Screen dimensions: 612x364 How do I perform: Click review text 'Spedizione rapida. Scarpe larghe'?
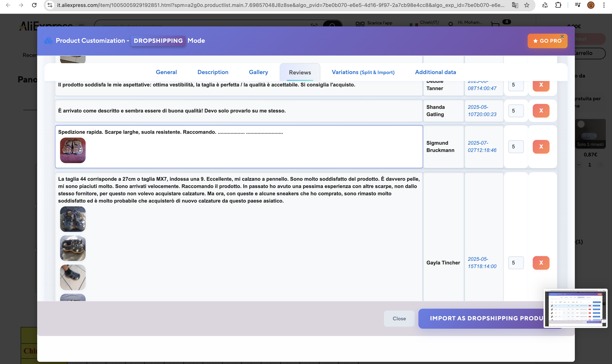coord(170,132)
